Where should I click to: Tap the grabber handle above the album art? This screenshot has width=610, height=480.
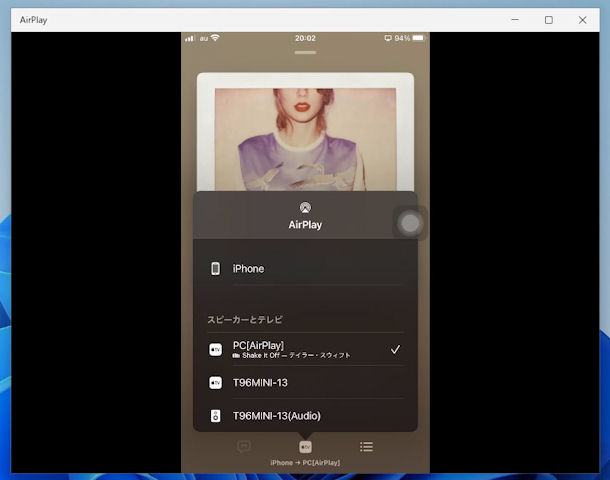(305, 53)
